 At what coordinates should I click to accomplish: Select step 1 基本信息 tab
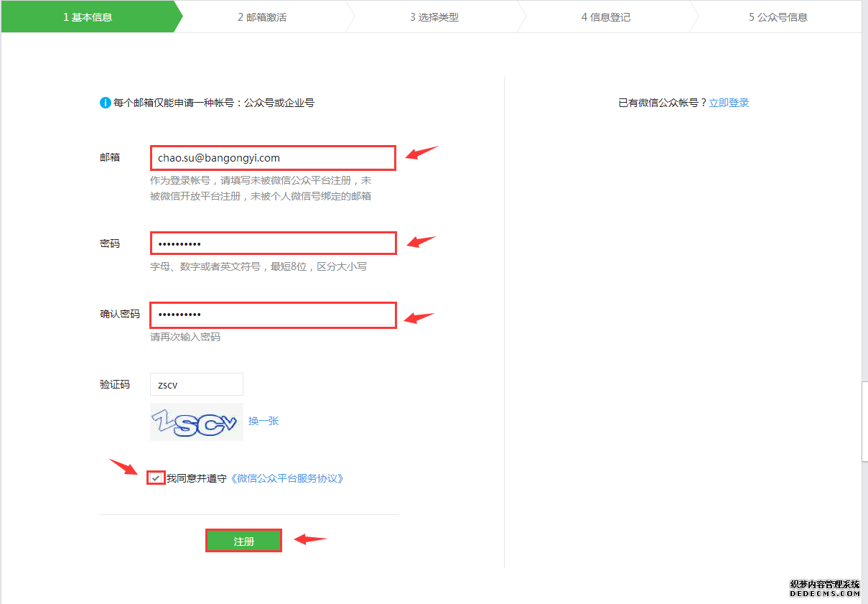tap(88, 17)
